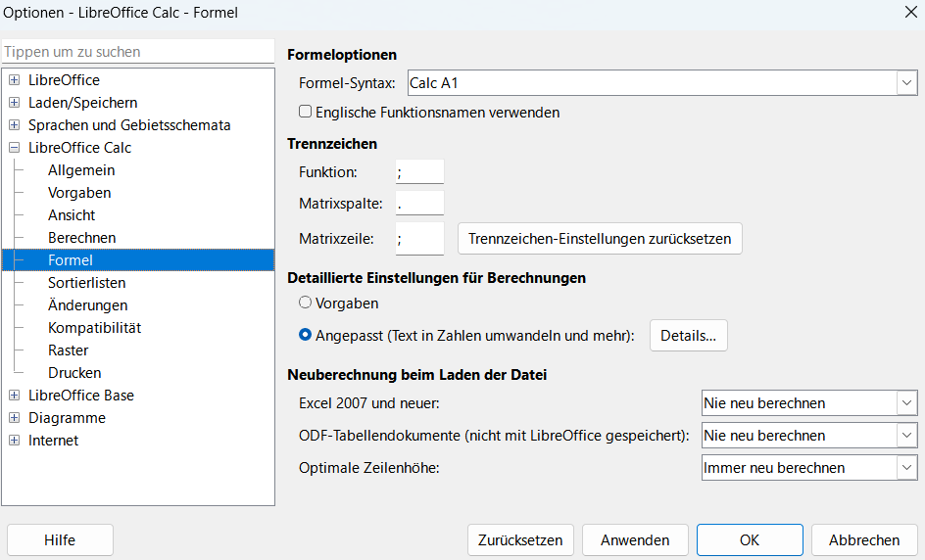Click the Diagramme label in the tree

[68, 417]
